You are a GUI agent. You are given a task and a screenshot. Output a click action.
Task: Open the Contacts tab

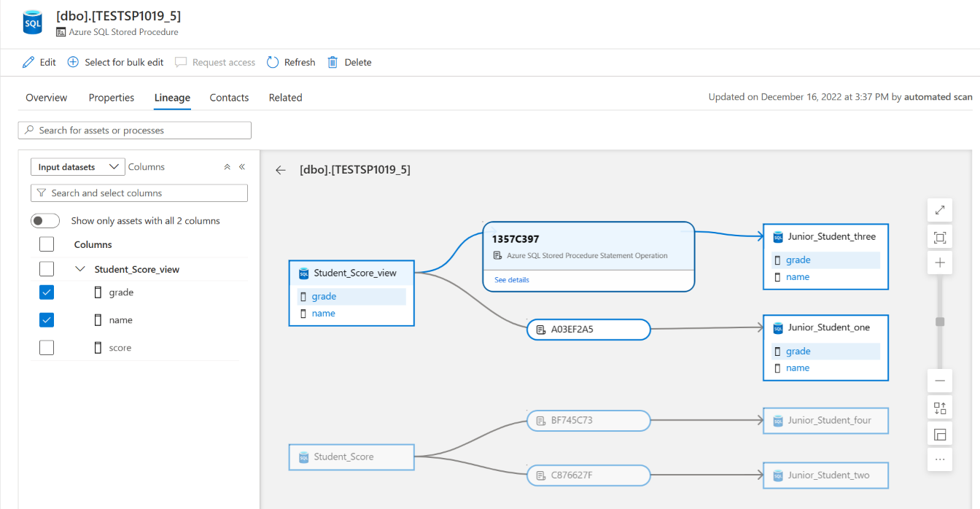click(x=229, y=98)
